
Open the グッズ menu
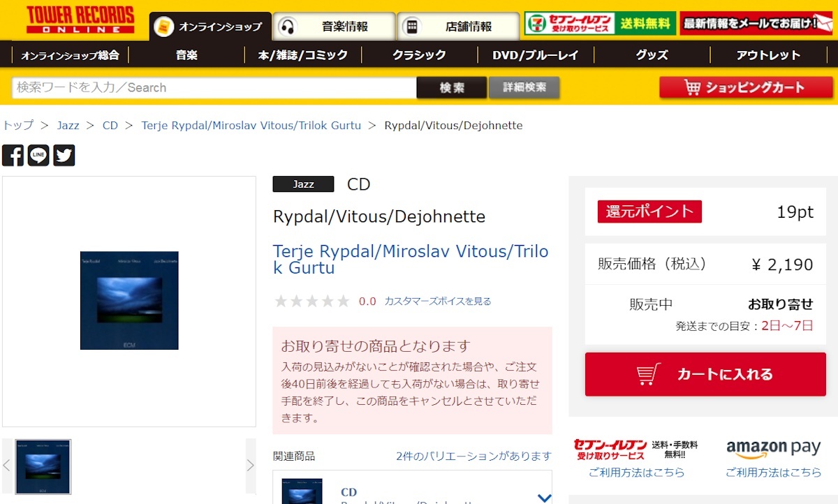coord(652,55)
